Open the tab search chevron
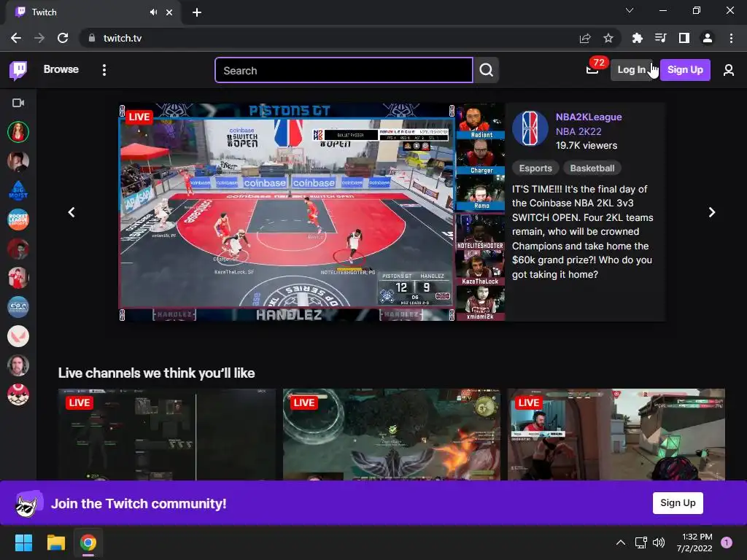Viewport: 747px width, 560px height. point(630,10)
